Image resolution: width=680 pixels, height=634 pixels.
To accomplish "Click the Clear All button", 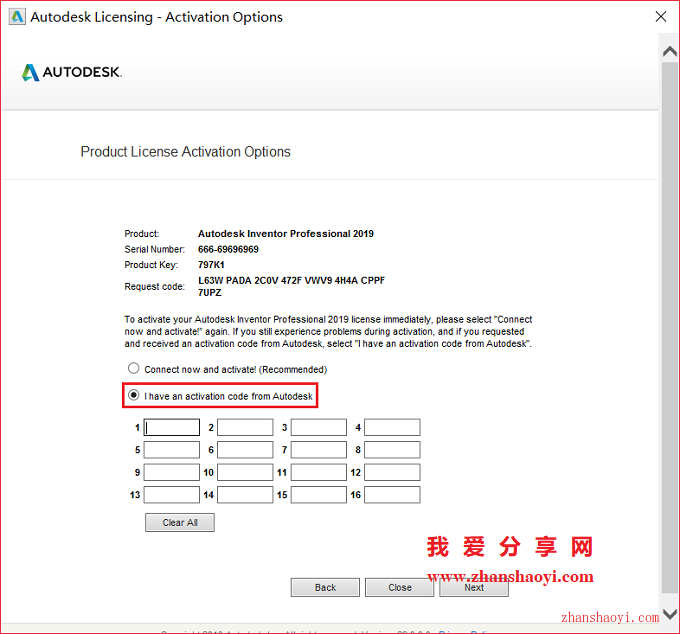I will point(180,523).
